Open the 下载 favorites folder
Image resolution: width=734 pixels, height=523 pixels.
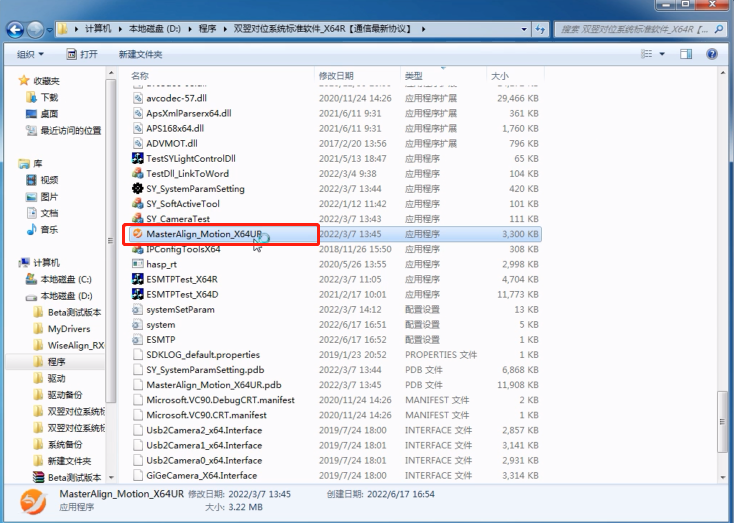pyautogui.click(x=48, y=97)
